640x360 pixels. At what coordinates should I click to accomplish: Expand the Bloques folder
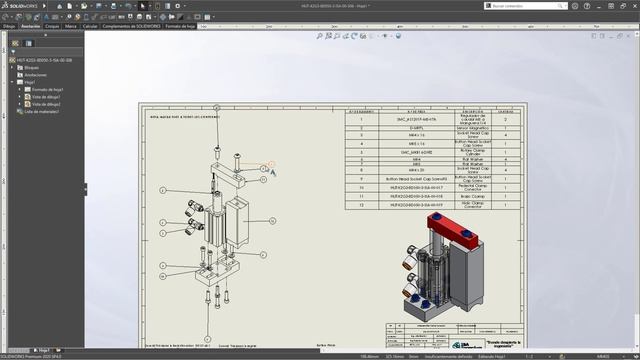[12, 67]
